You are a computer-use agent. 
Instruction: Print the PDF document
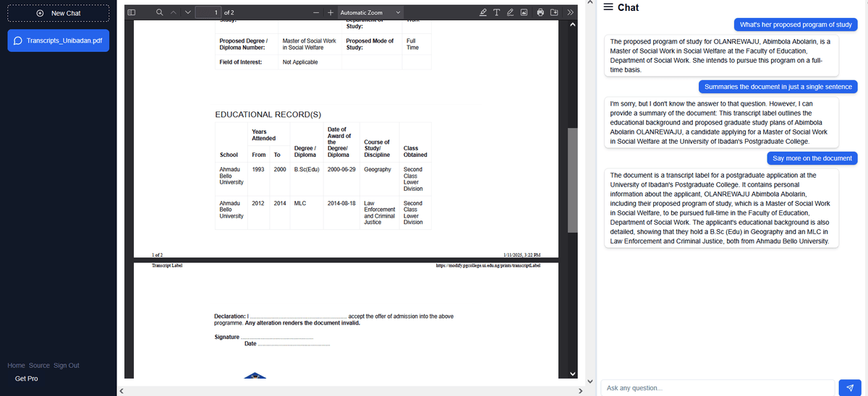coord(540,13)
